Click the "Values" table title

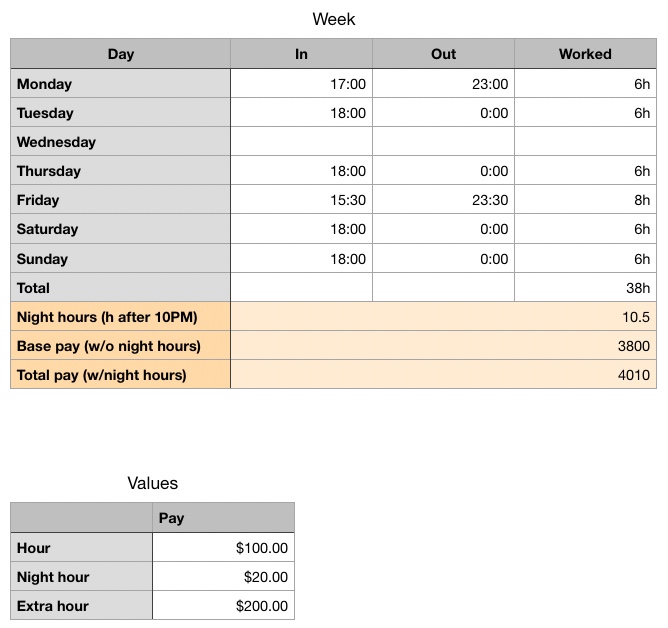tap(152, 483)
